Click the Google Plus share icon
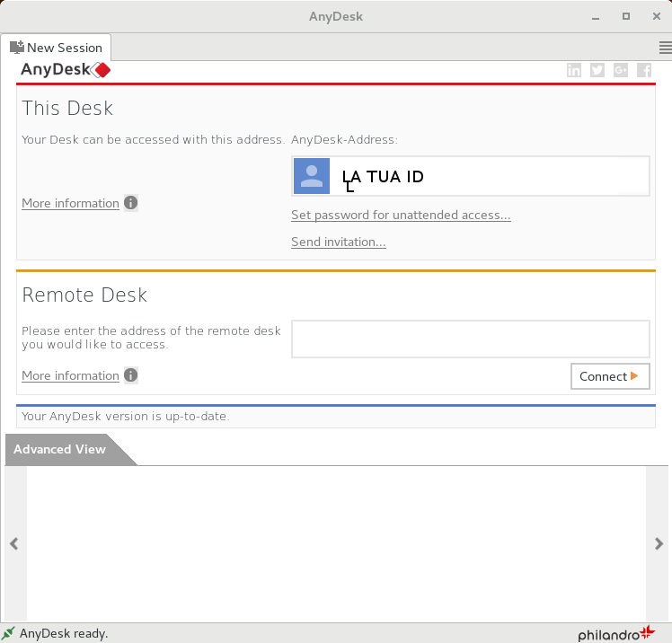672x643 pixels. coord(621,70)
